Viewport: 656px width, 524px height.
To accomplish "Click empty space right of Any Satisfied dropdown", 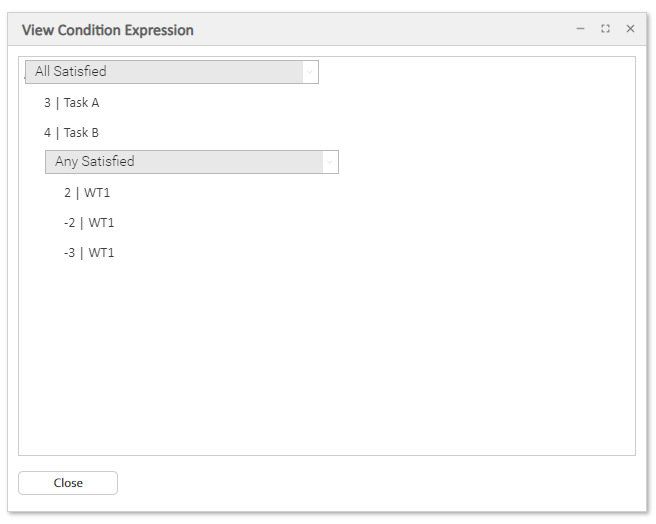I will tap(480, 162).
